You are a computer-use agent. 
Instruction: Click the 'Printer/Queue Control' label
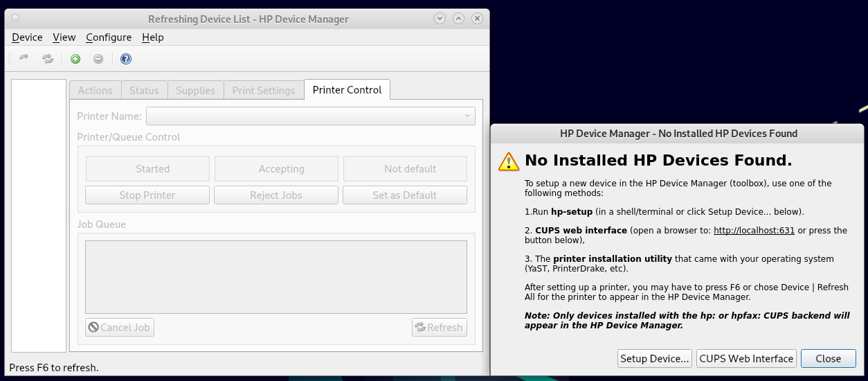[129, 137]
